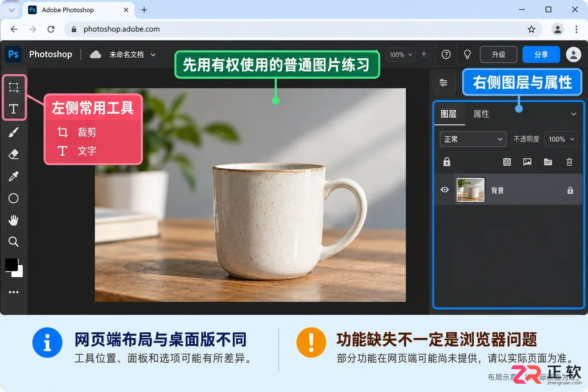Viewport: 588px width, 392px height.
Task: Add an image layer with picture icon
Action: point(528,162)
